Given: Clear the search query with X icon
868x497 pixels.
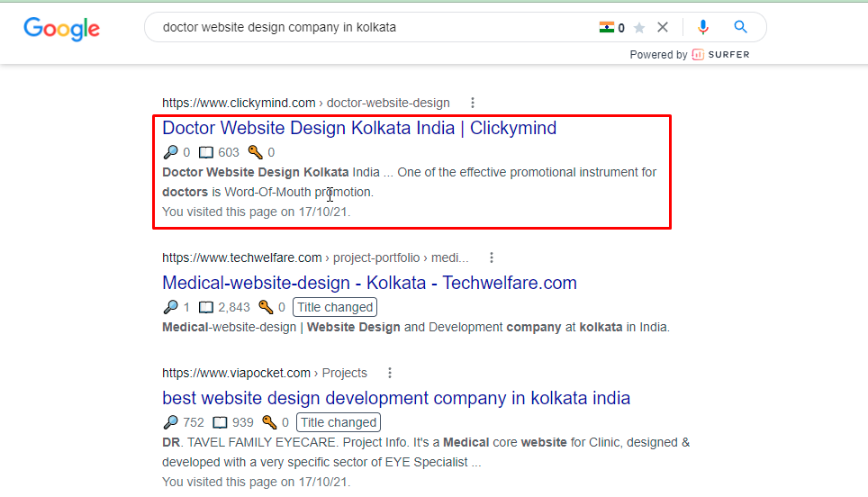Looking at the screenshot, I should click(x=663, y=28).
